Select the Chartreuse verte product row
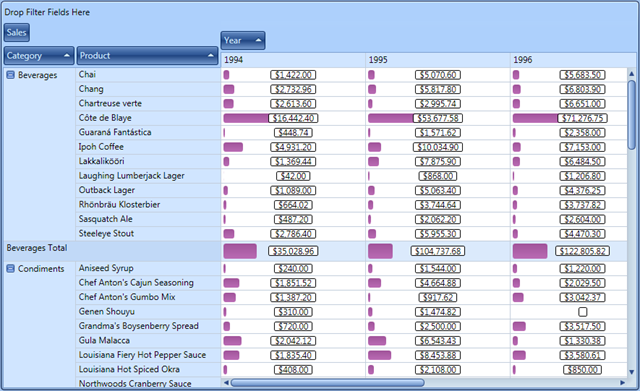Viewport: 640px width, 391px height. [x=148, y=104]
